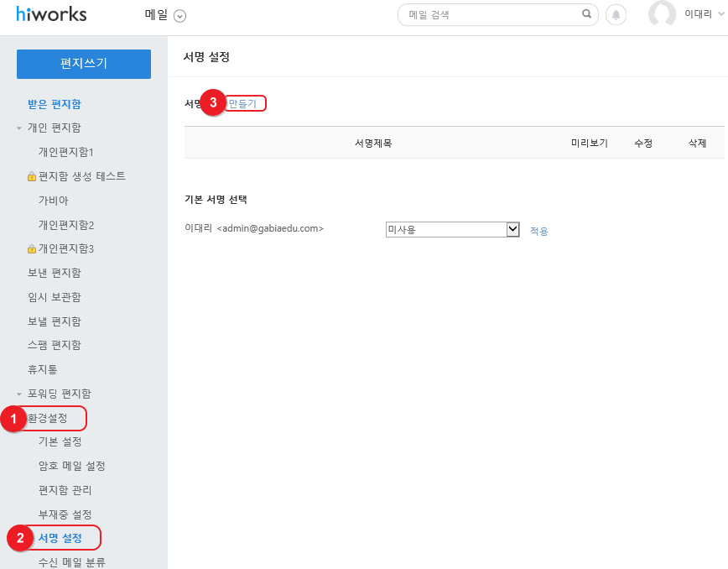Open 받은 편지함 inbox
728x569 pixels.
[55, 104]
